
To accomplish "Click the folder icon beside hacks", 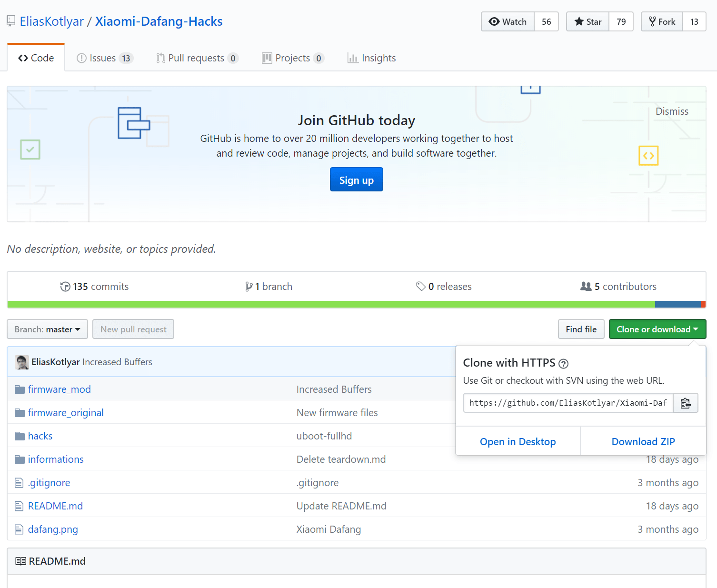I will click(x=20, y=436).
